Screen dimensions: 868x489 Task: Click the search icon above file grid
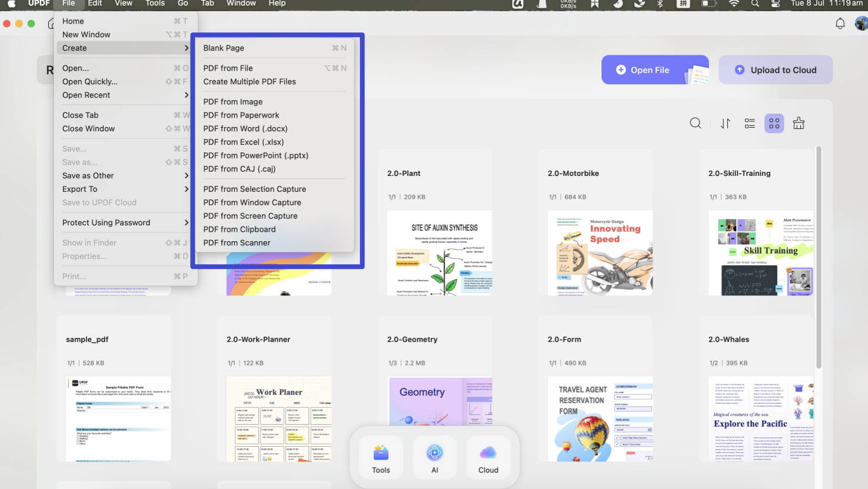click(x=695, y=123)
